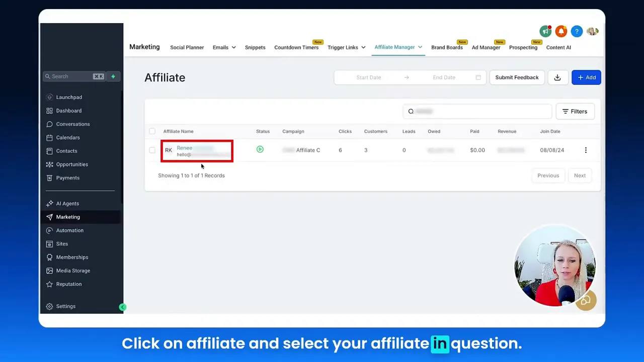Viewport: 644px width, 362px height.
Task: Expand the Trigger Links dropdown arrow
Action: [363, 47]
